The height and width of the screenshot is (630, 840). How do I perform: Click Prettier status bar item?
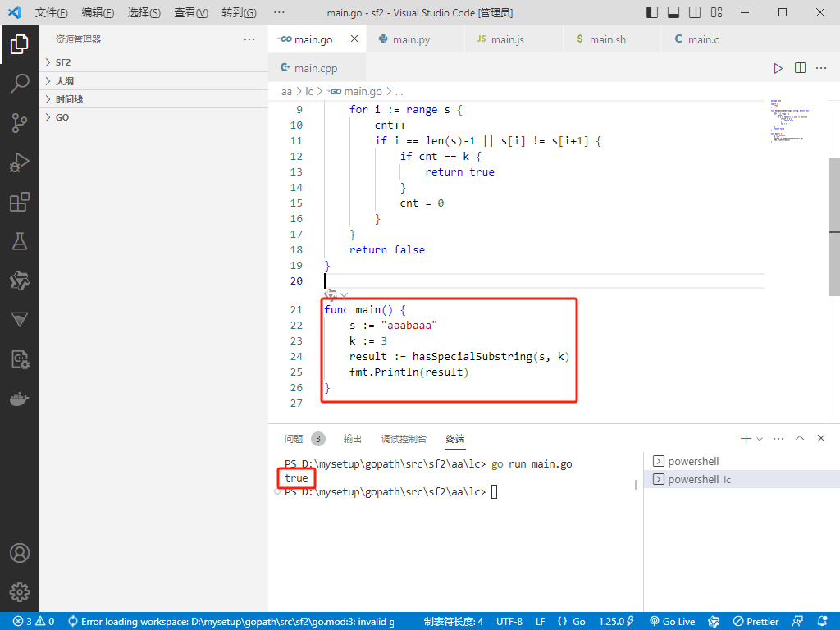[x=756, y=622]
